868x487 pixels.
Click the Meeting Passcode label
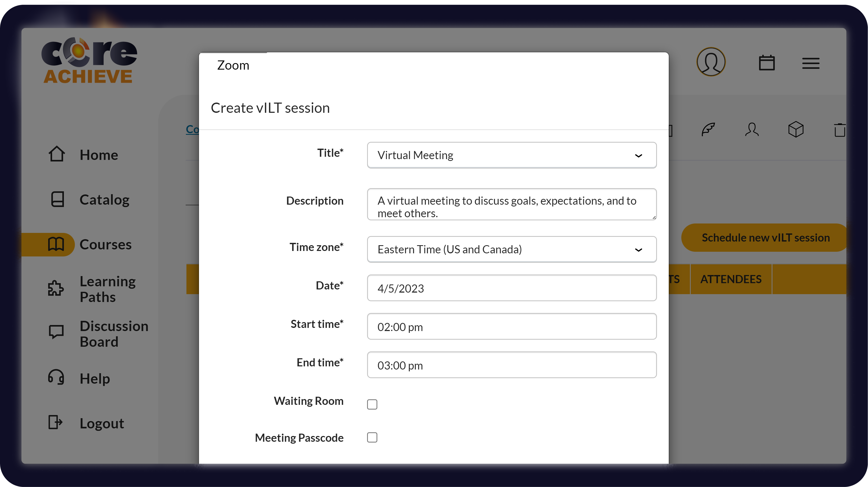(299, 438)
